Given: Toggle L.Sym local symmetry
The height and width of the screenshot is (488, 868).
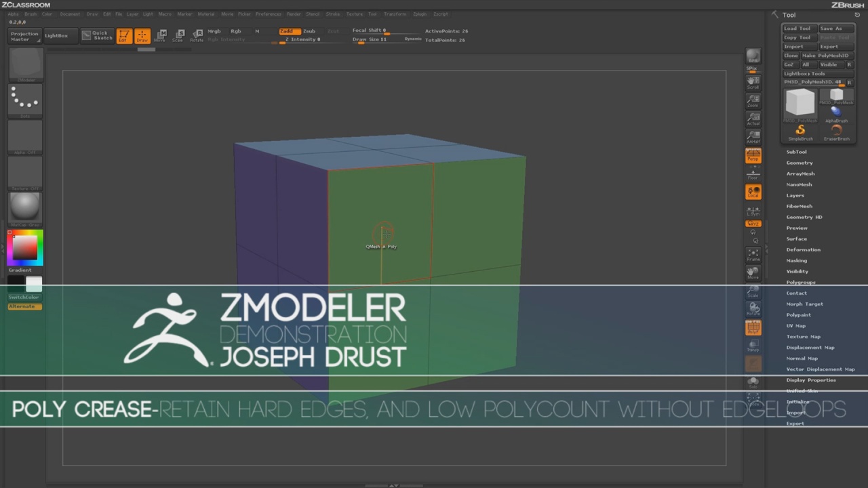Looking at the screenshot, I should [x=753, y=211].
